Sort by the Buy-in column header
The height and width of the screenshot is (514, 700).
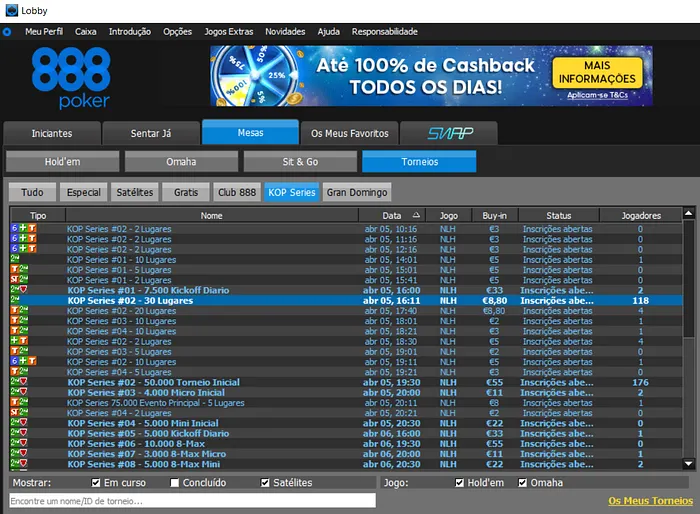pos(494,215)
